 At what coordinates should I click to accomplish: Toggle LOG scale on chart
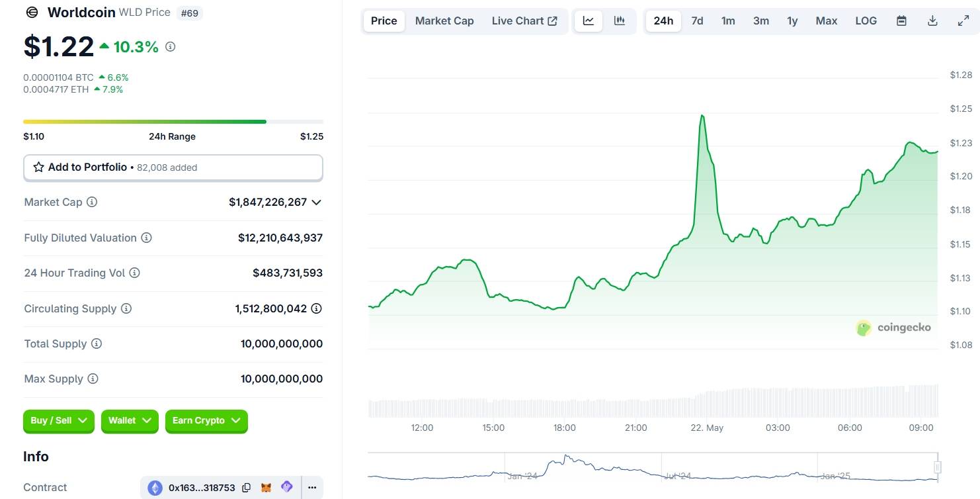[866, 21]
